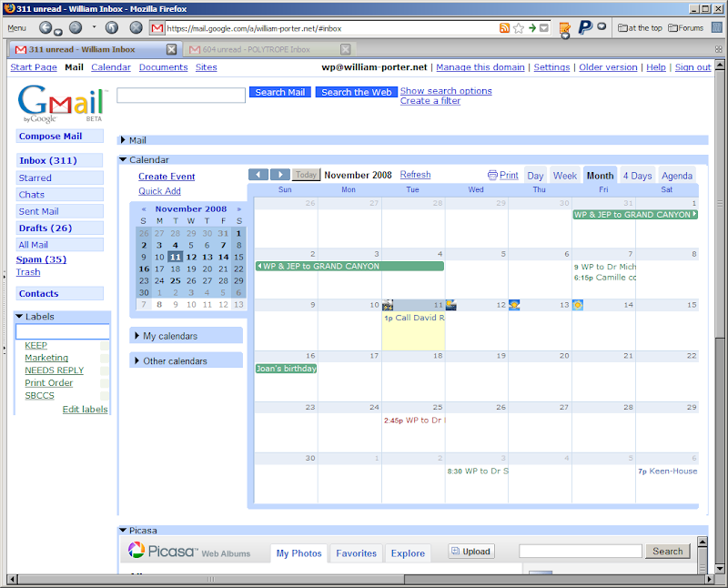Click the notes extension icon beside PayPal

pyautogui.click(x=564, y=29)
